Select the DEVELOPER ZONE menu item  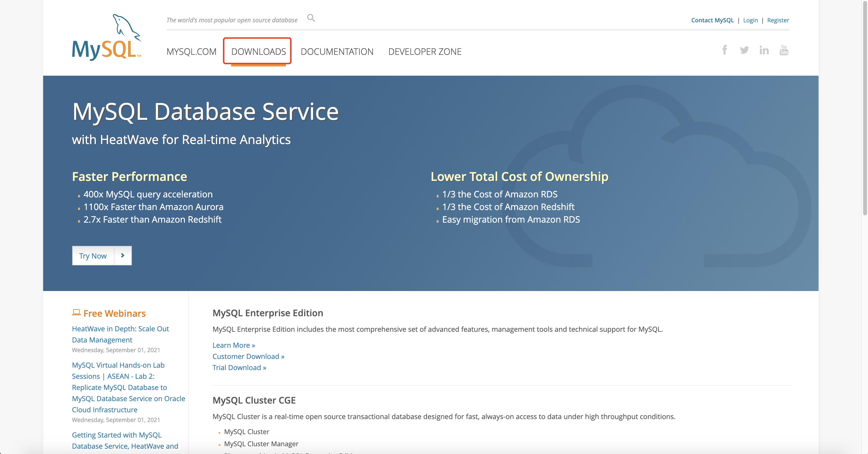pyautogui.click(x=425, y=51)
